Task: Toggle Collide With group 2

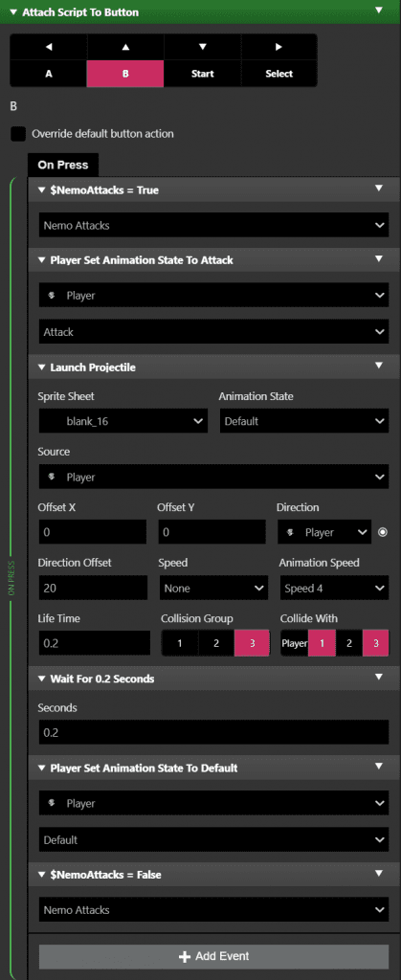Action: pyautogui.click(x=349, y=643)
